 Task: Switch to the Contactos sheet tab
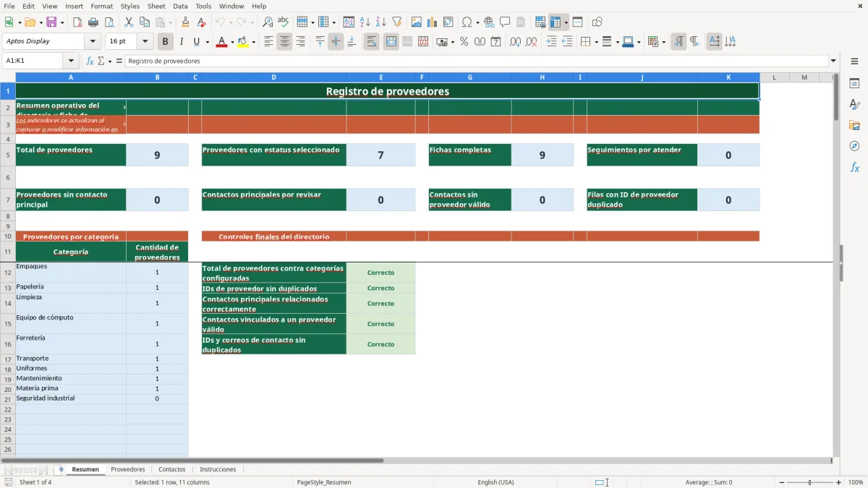pos(172,469)
